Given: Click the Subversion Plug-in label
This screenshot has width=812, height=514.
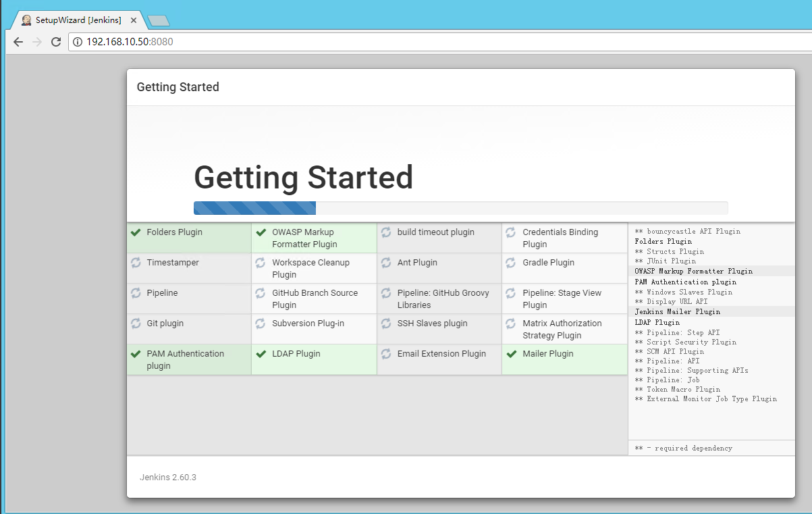Looking at the screenshot, I should click(308, 324).
